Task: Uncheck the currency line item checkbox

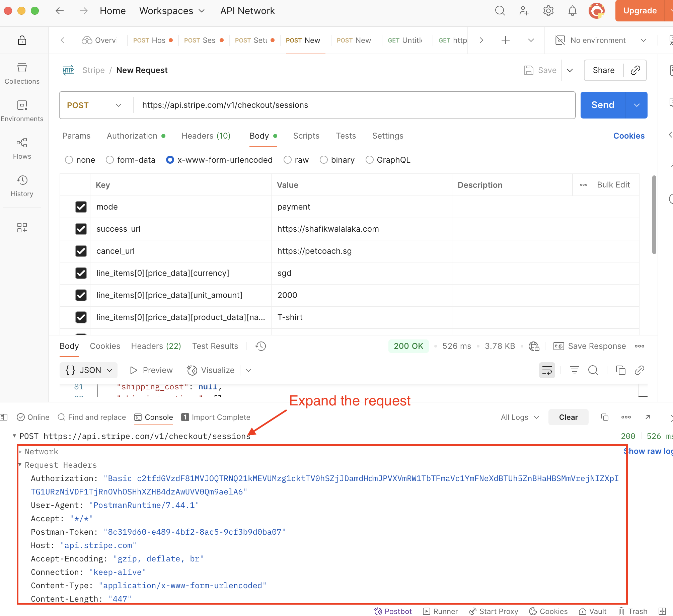Action: (x=81, y=273)
